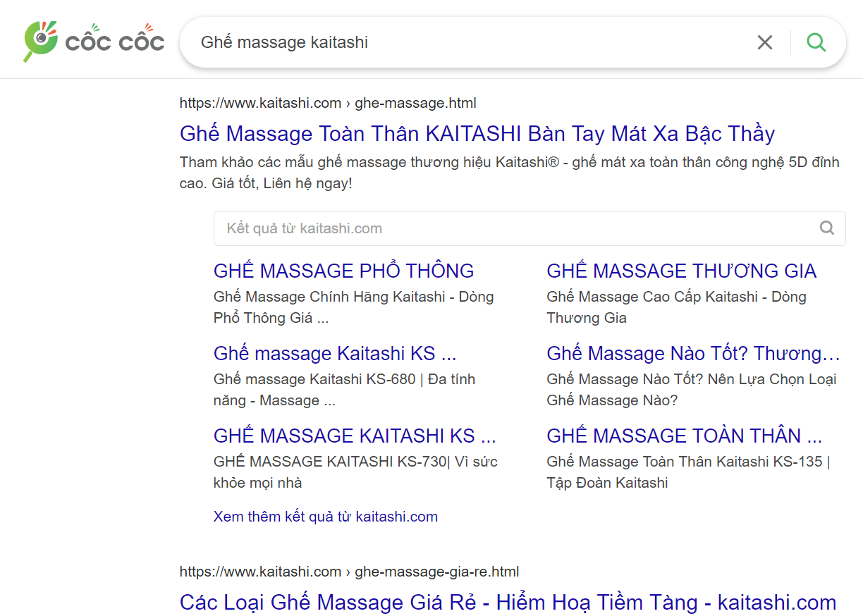Click the main search box text
This screenshot has width=863, height=616.
click(285, 42)
